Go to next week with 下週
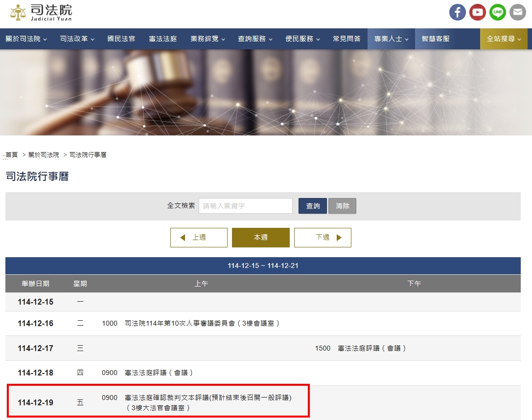Screen dimensions: 532x420 tap(323, 238)
